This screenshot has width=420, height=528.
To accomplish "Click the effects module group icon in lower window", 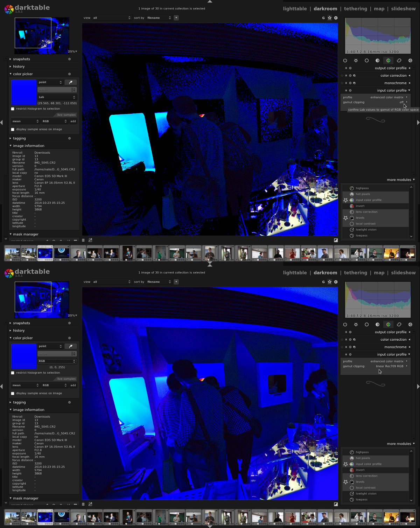I will click(410, 325).
